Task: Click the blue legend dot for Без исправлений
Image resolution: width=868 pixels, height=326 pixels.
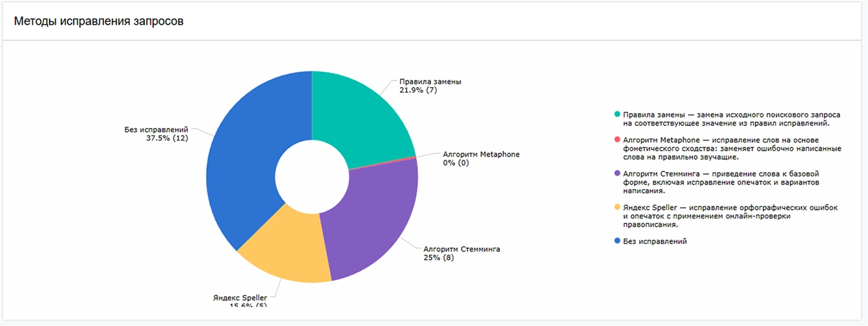Action: coord(617,242)
